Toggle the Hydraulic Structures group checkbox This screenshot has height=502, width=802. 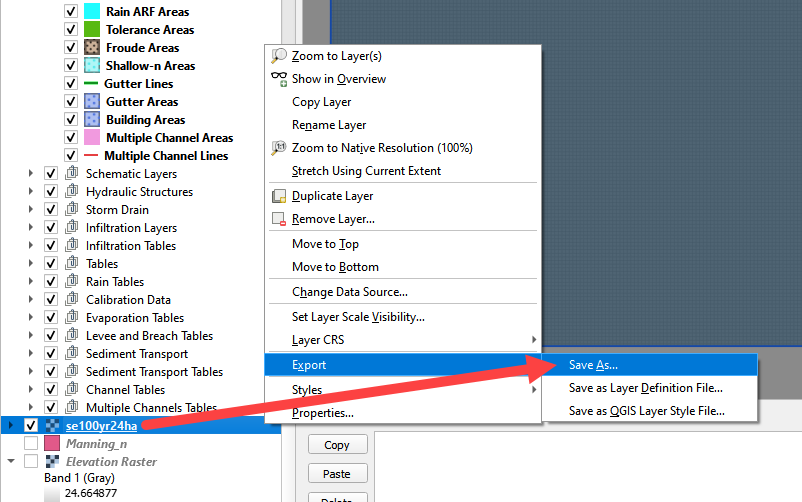(x=51, y=192)
